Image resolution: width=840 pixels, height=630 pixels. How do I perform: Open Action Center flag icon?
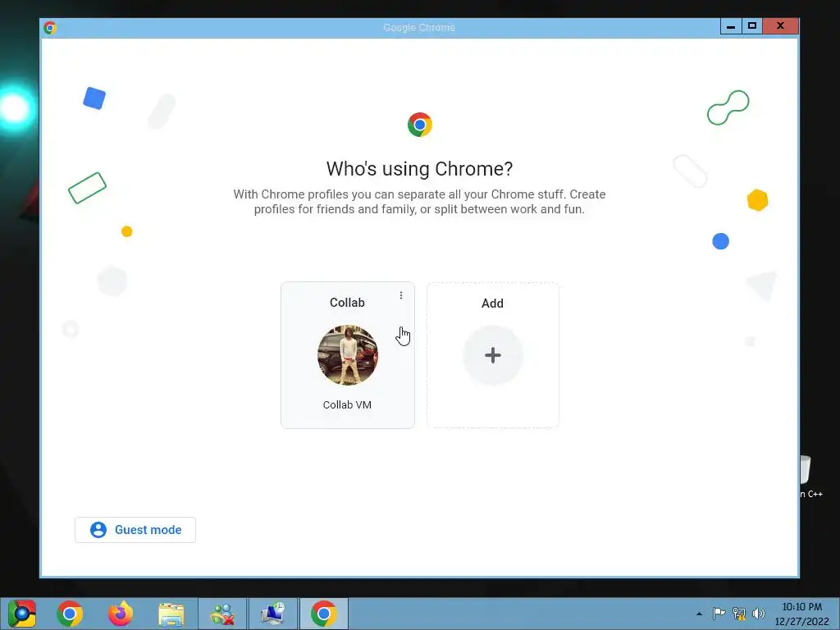coord(719,613)
